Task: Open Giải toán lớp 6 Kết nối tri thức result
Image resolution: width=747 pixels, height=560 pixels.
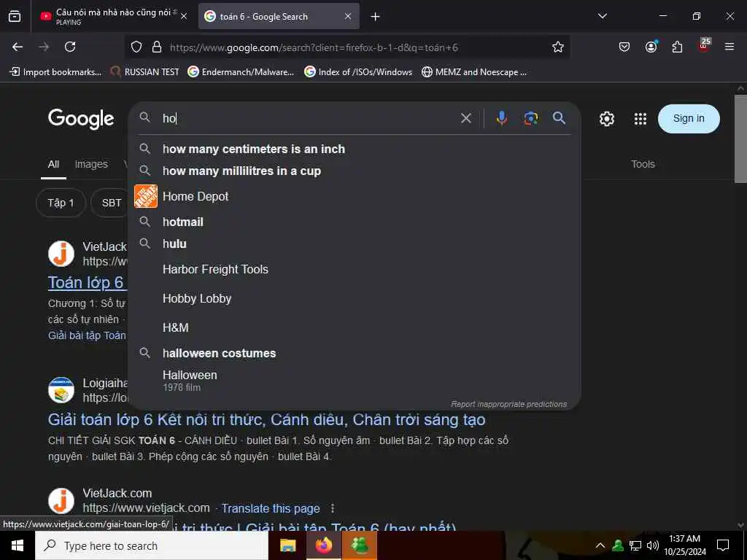Action: pyautogui.click(x=267, y=419)
